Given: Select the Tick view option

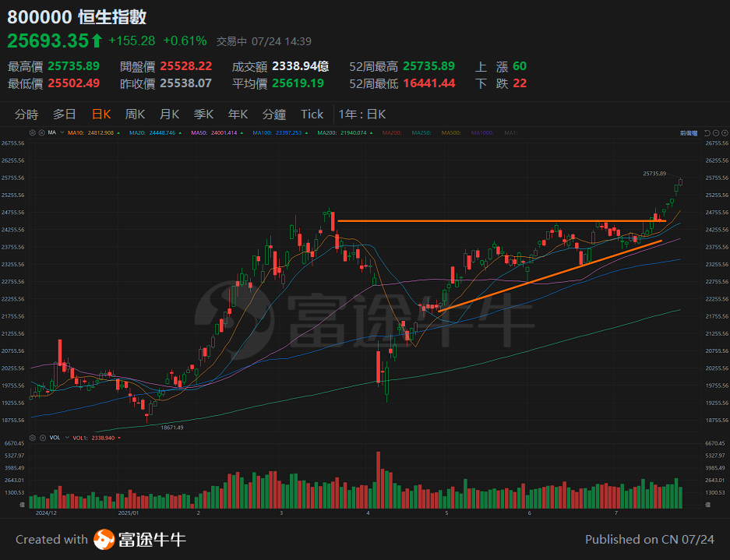Looking at the screenshot, I should 311,114.
